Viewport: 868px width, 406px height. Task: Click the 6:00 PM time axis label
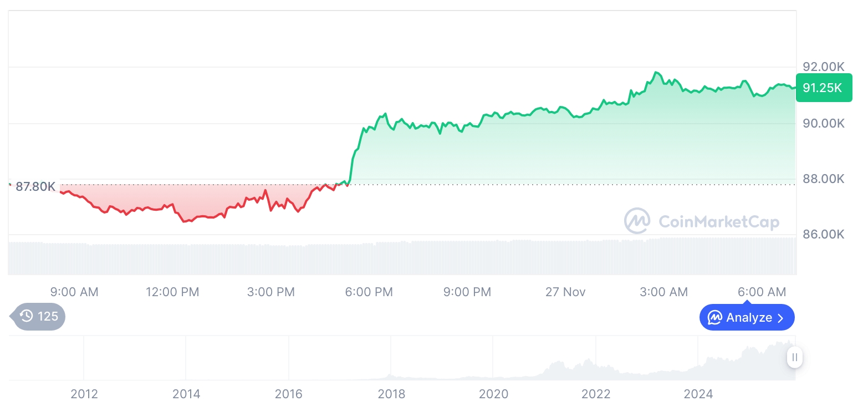369,292
